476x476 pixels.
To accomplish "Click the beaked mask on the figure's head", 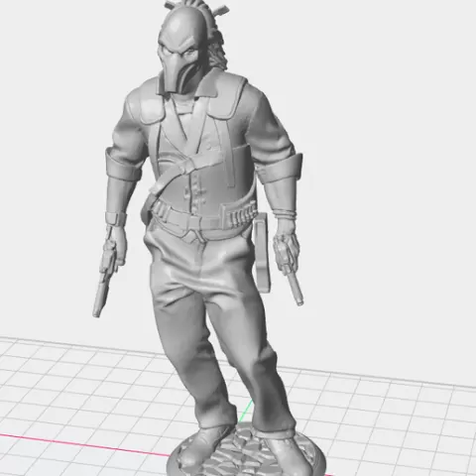I will point(180,50).
